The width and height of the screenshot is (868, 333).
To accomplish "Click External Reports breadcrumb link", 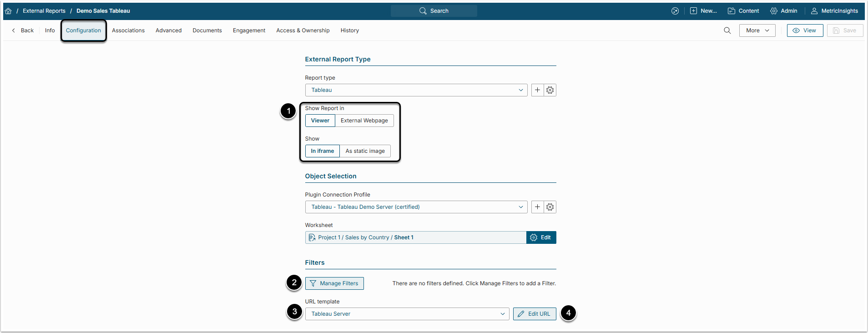I will (x=44, y=11).
